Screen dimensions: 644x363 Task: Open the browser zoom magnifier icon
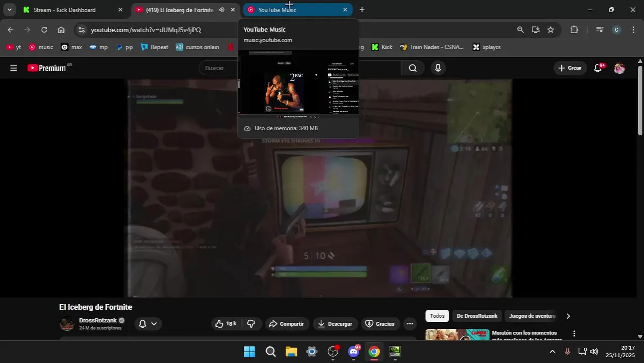point(520,30)
